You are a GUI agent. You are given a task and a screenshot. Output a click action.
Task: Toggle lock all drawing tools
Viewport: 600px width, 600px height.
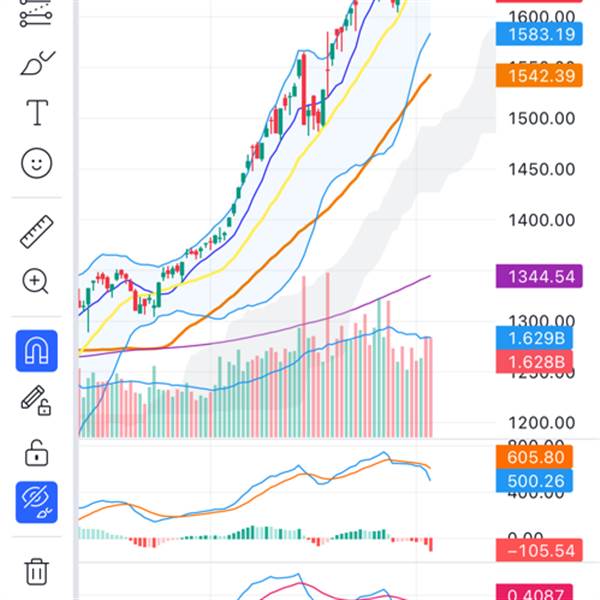click(x=36, y=453)
